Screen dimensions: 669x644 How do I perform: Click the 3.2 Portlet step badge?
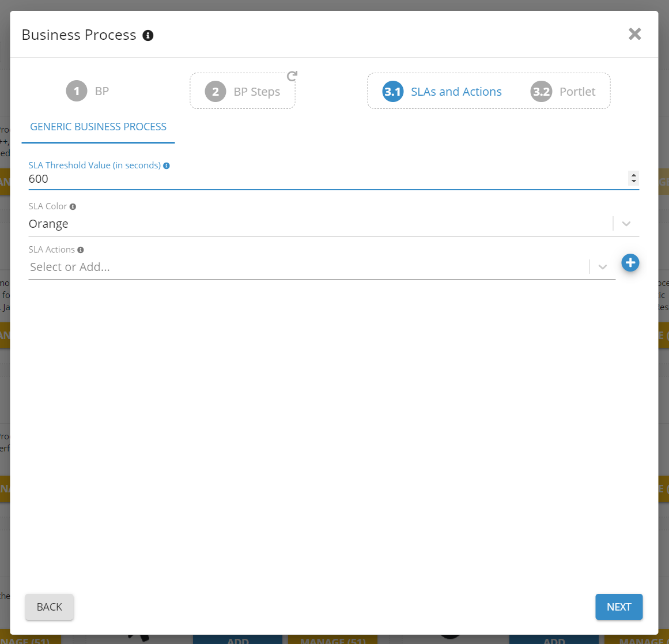tap(541, 92)
